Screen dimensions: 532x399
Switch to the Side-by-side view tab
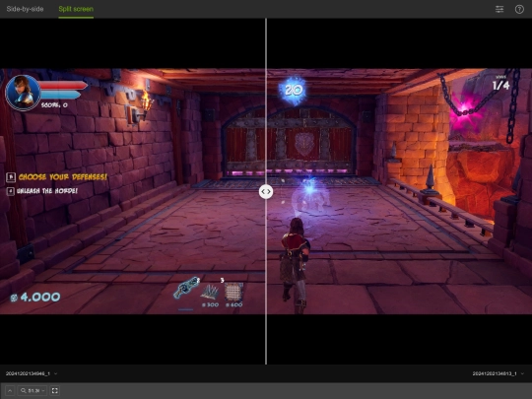(x=25, y=9)
